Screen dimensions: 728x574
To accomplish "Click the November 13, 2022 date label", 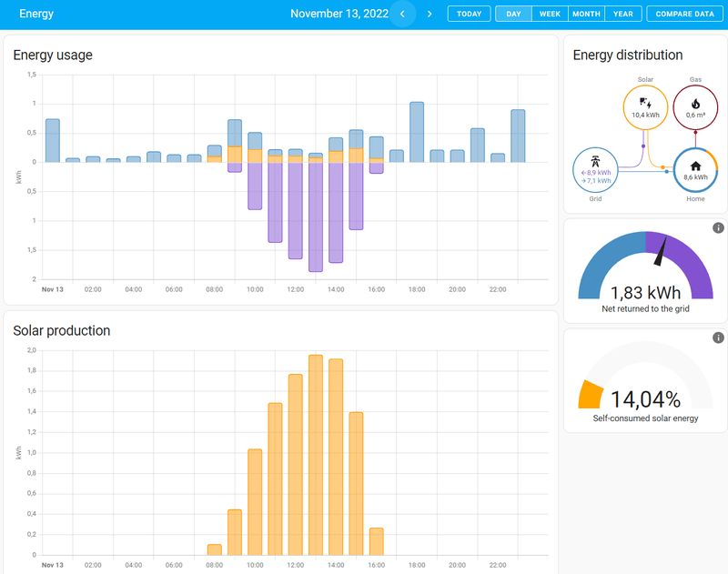I will click(x=339, y=14).
